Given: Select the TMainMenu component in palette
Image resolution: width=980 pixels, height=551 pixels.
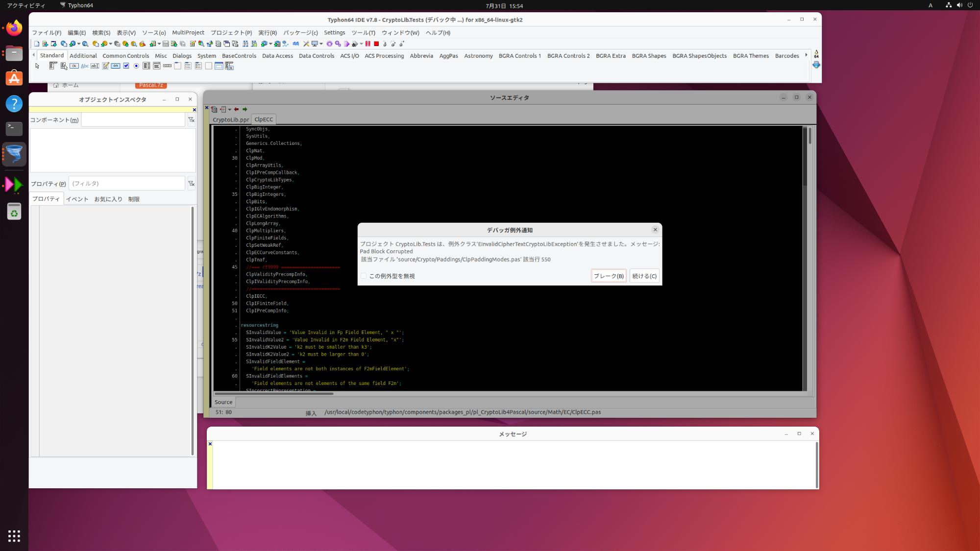Looking at the screenshot, I should click(53, 66).
